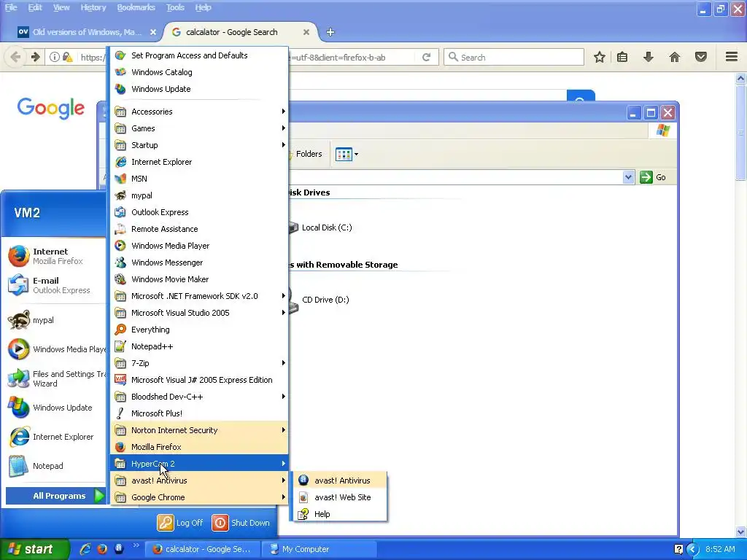The width and height of the screenshot is (747, 560).
Task: Show Firefox bookmarks list icon
Action: (622, 57)
